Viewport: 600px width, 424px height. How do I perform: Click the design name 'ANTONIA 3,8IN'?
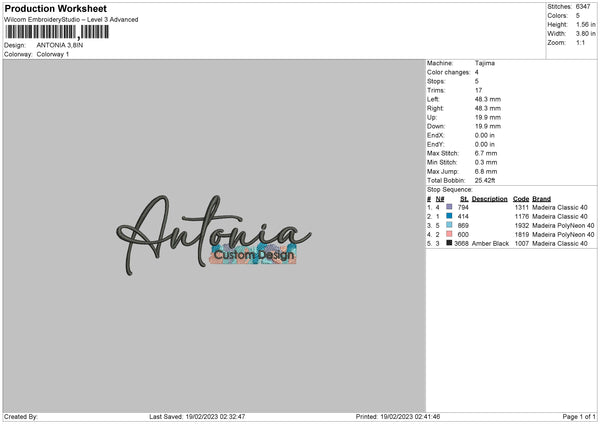[x=60, y=45]
